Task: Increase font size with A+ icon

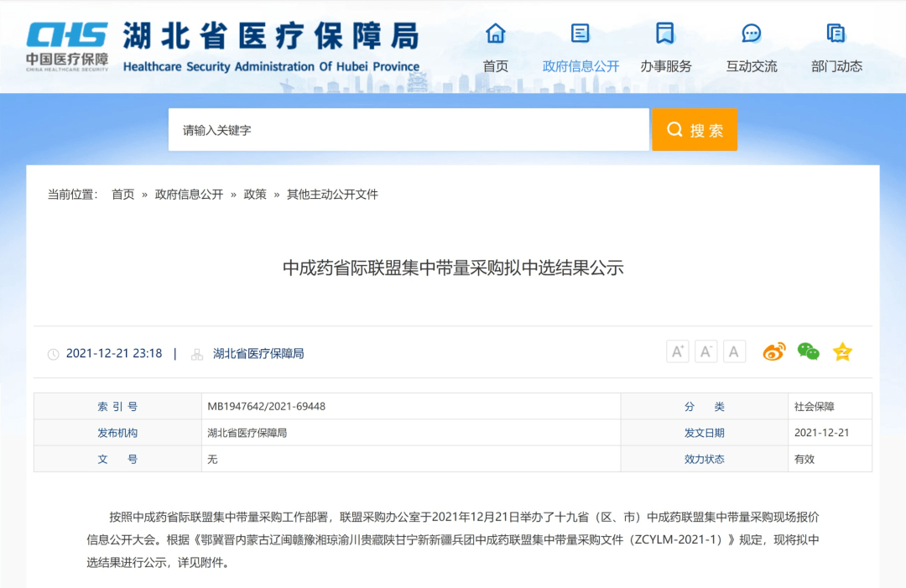Action: [x=677, y=351]
